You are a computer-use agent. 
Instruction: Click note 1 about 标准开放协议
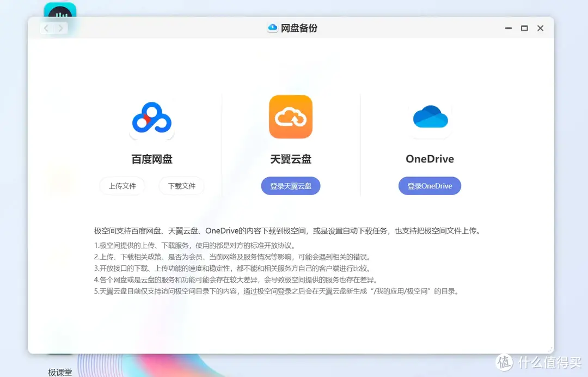194,246
